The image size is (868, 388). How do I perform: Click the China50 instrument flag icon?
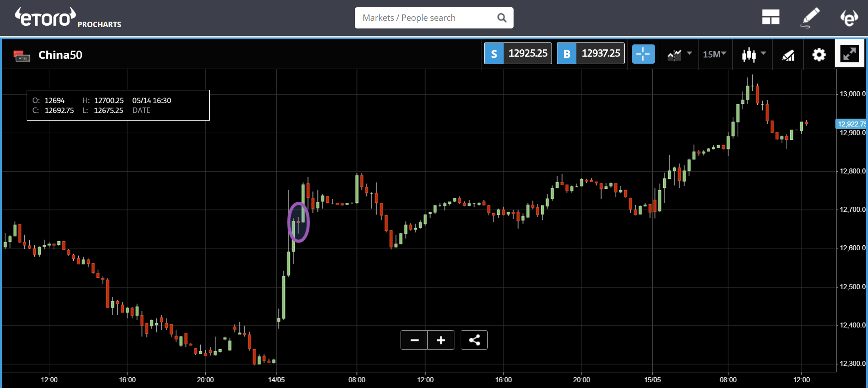(x=22, y=56)
